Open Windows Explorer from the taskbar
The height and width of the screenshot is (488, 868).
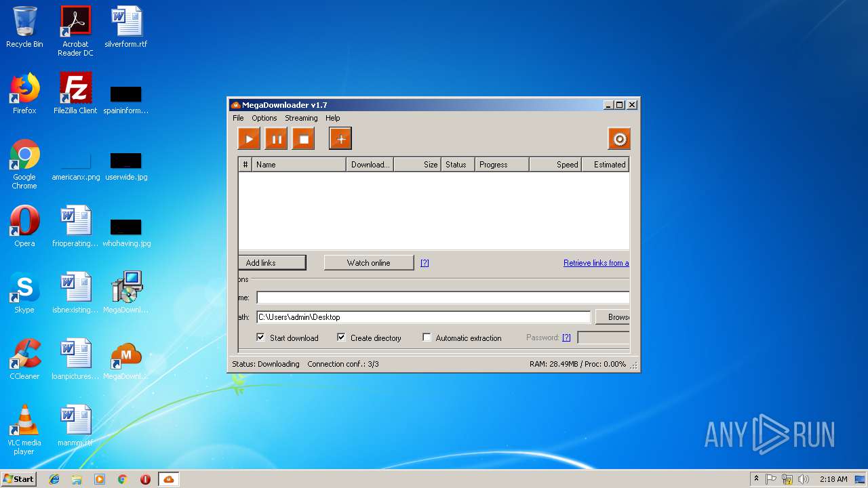point(77,479)
